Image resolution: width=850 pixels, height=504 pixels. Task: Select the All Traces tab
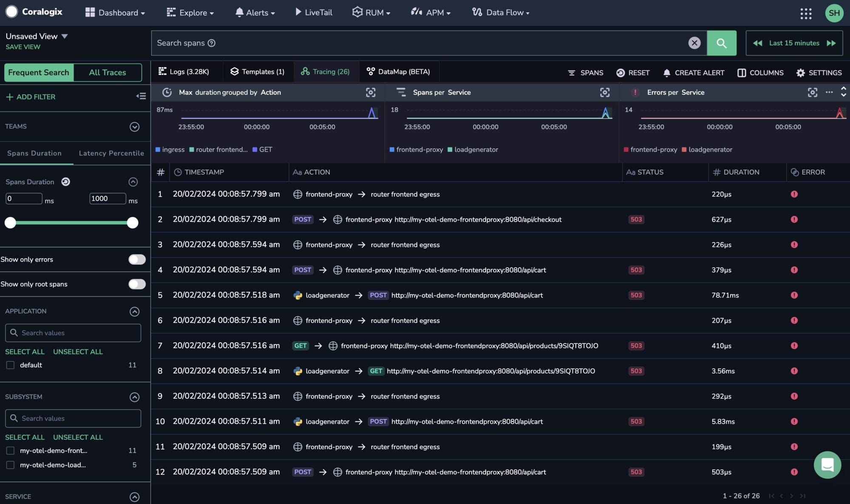(x=108, y=73)
